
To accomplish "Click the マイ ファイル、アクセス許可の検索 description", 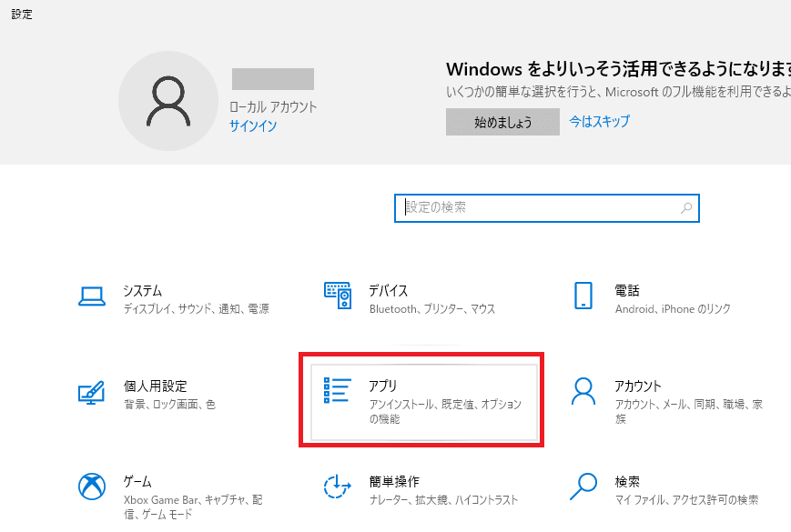I will click(686, 500).
